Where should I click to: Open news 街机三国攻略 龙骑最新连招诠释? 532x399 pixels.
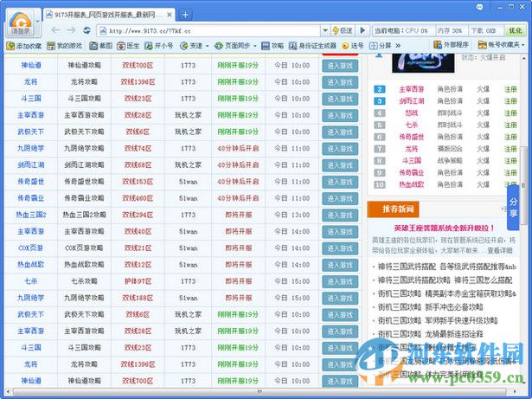[x=430, y=334]
